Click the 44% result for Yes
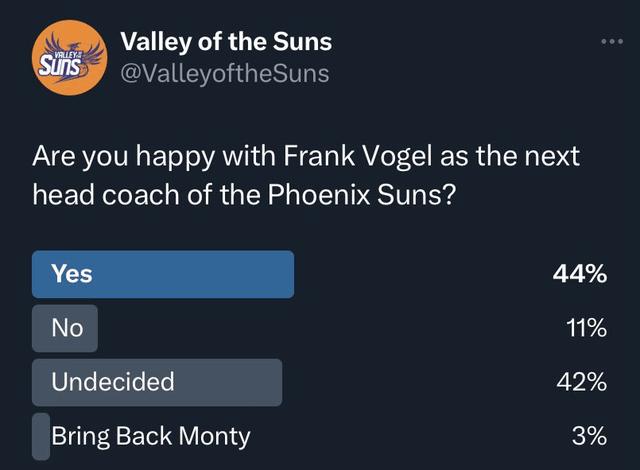Image resolution: width=640 pixels, height=470 pixels. click(x=580, y=274)
